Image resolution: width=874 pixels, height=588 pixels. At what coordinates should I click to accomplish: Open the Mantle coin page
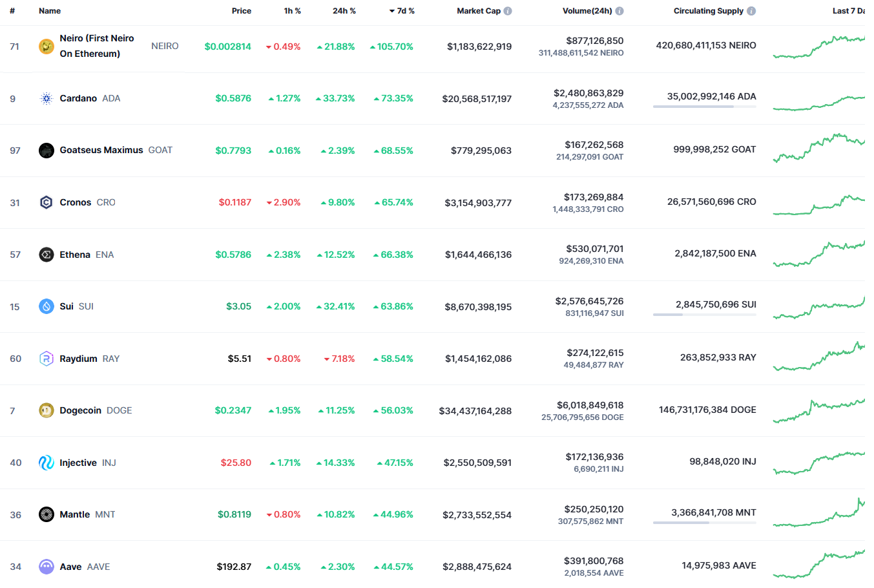coord(75,514)
